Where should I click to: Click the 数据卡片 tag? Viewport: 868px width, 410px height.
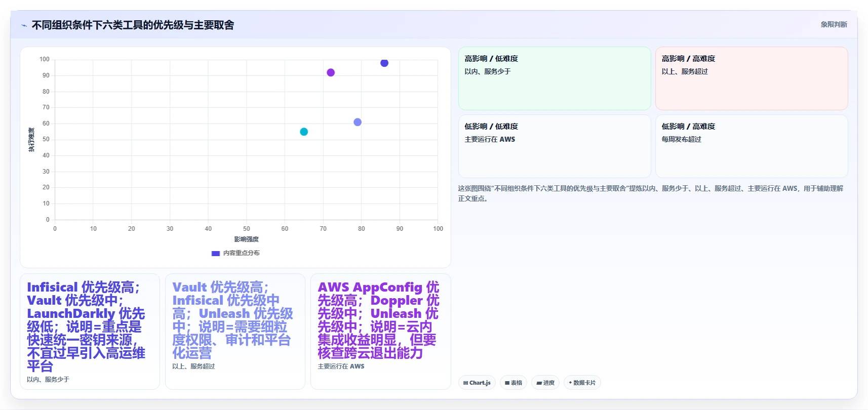click(582, 383)
